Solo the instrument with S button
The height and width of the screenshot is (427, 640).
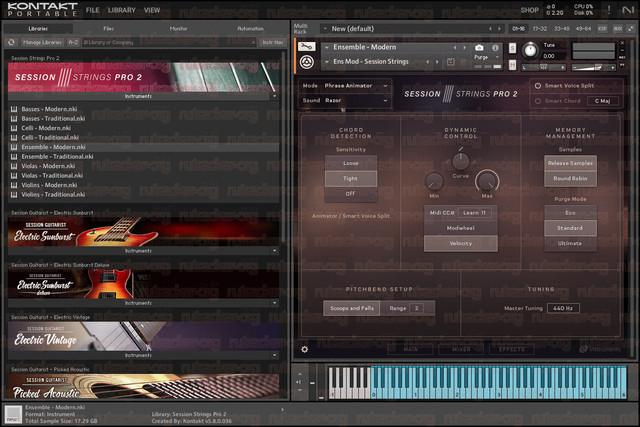click(512, 48)
